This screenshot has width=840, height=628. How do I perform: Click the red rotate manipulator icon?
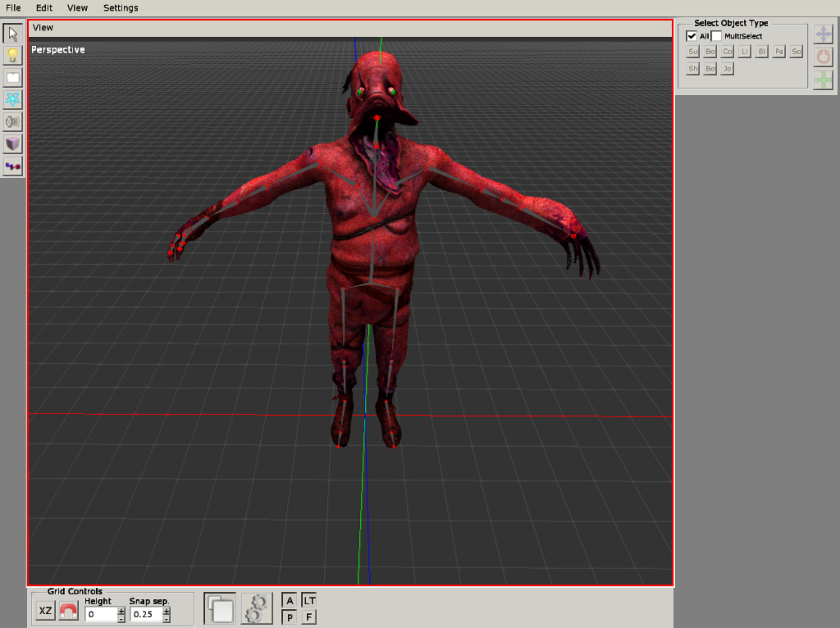point(823,57)
